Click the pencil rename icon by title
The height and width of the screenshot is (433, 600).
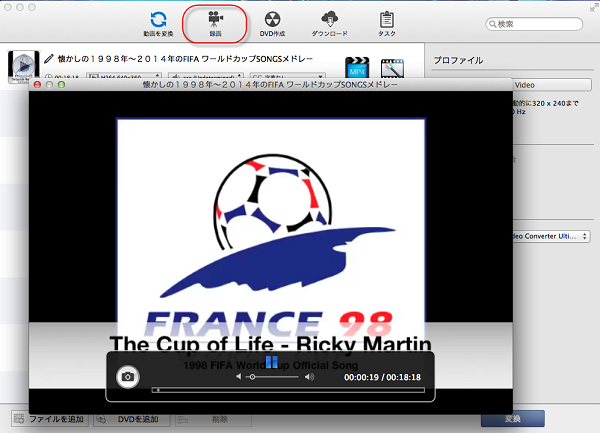(49, 59)
